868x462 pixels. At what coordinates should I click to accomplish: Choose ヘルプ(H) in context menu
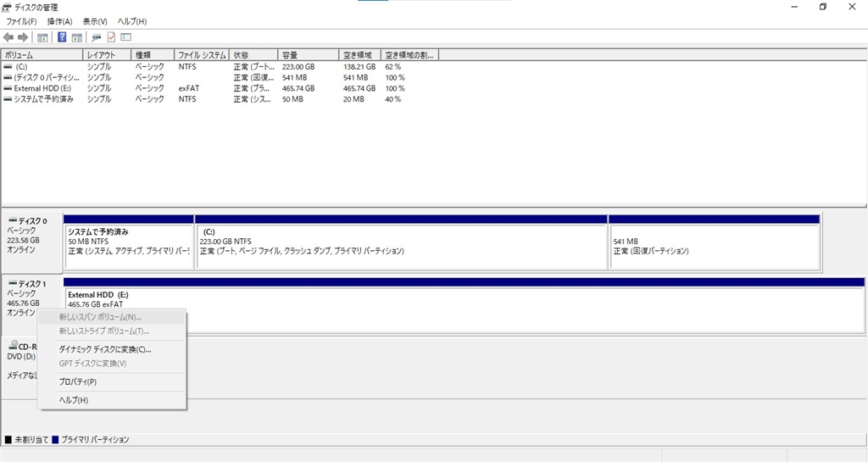(x=112, y=400)
